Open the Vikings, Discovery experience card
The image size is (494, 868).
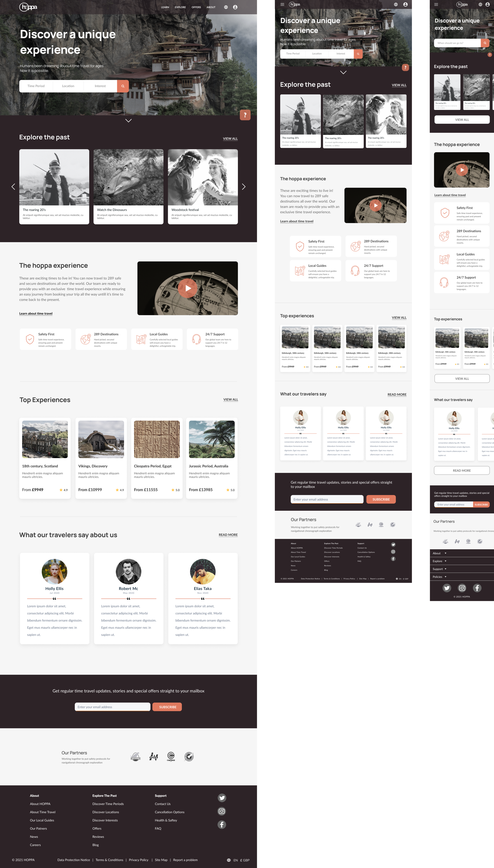click(101, 458)
